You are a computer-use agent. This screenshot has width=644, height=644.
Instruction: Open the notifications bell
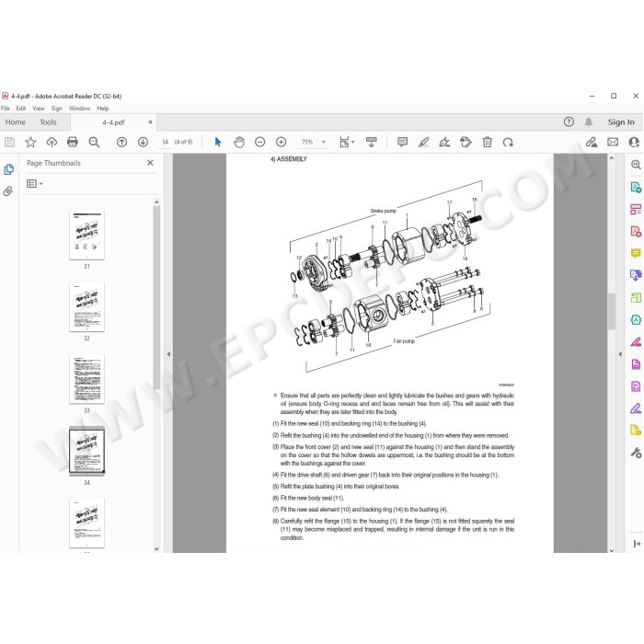[x=589, y=122]
